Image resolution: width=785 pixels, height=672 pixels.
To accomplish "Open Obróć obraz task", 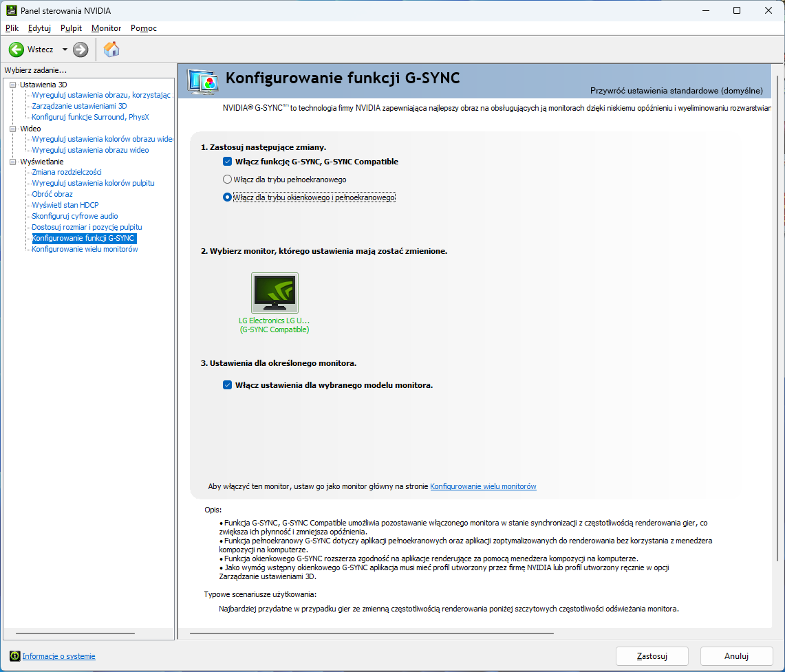I will tap(52, 194).
